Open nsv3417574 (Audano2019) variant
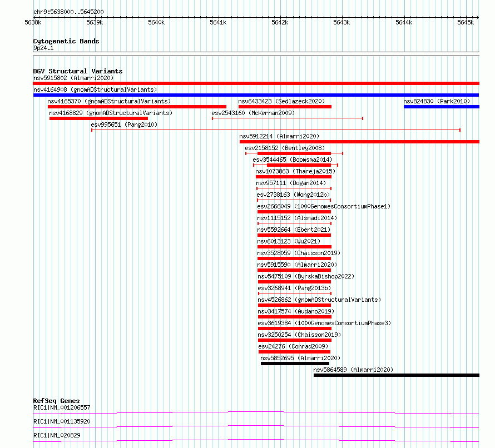Screen dimensions: 495x448 296,311
